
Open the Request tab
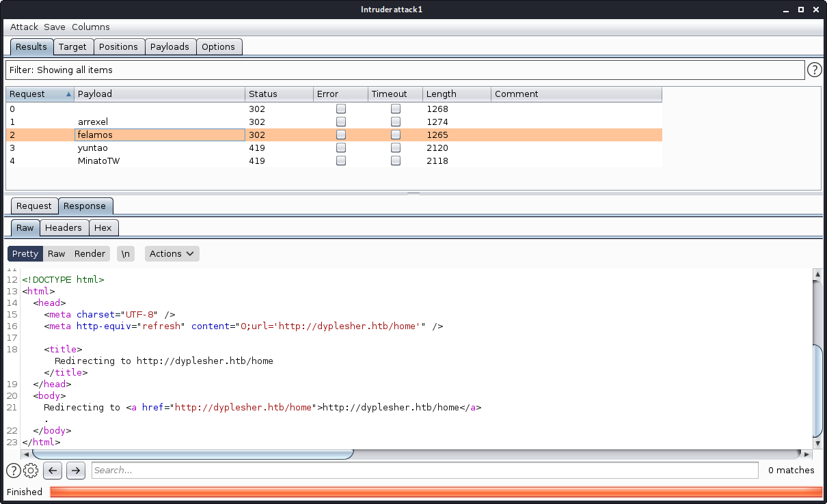click(x=33, y=206)
